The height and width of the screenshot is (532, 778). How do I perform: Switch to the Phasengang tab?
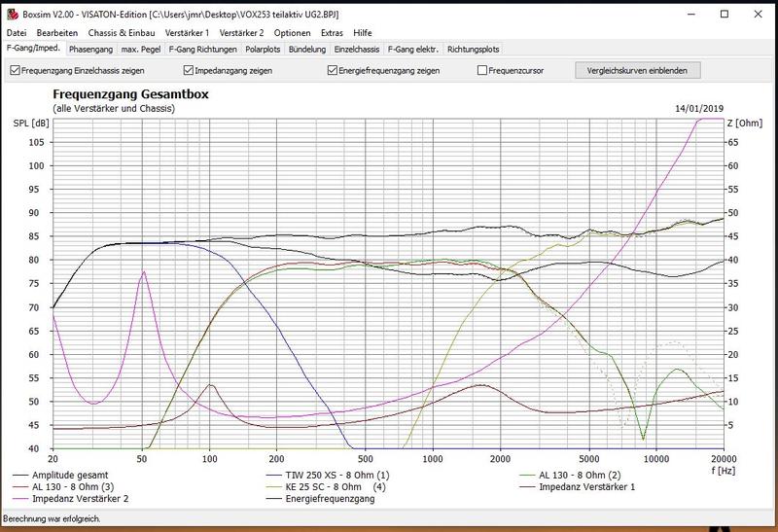point(89,48)
